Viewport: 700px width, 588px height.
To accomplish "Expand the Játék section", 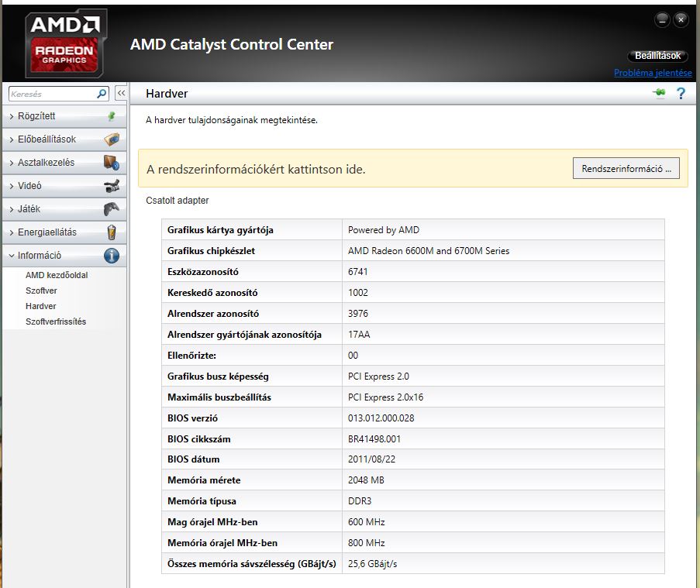I will click(x=64, y=209).
